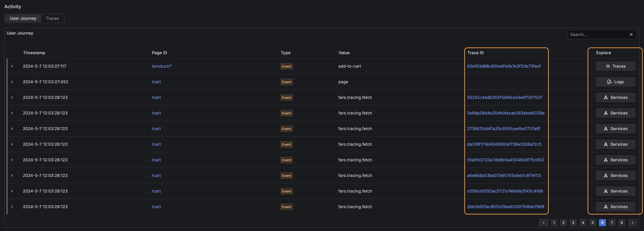Select page 8 in pagination
Screen dimensions: 644x231
pos(622,222)
